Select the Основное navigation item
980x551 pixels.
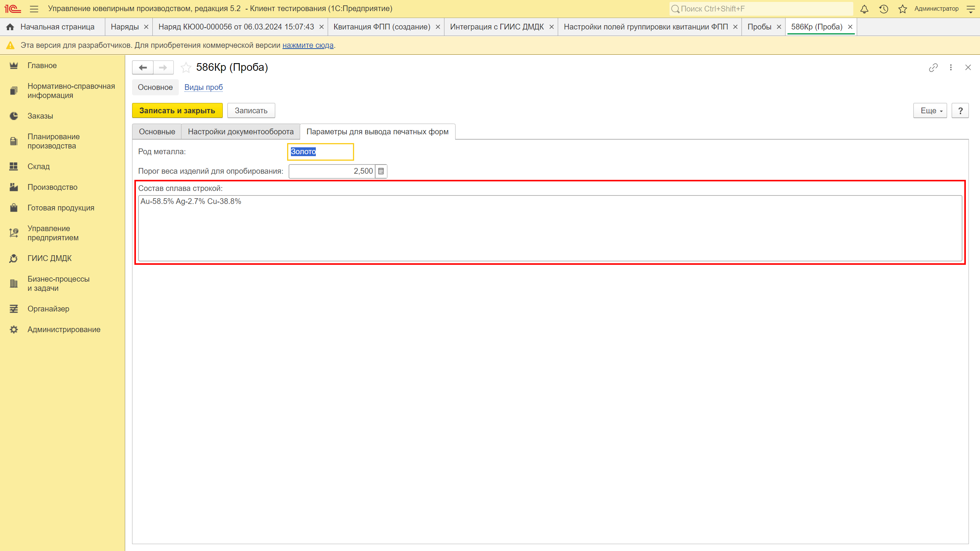pyautogui.click(x=155, y=87)
